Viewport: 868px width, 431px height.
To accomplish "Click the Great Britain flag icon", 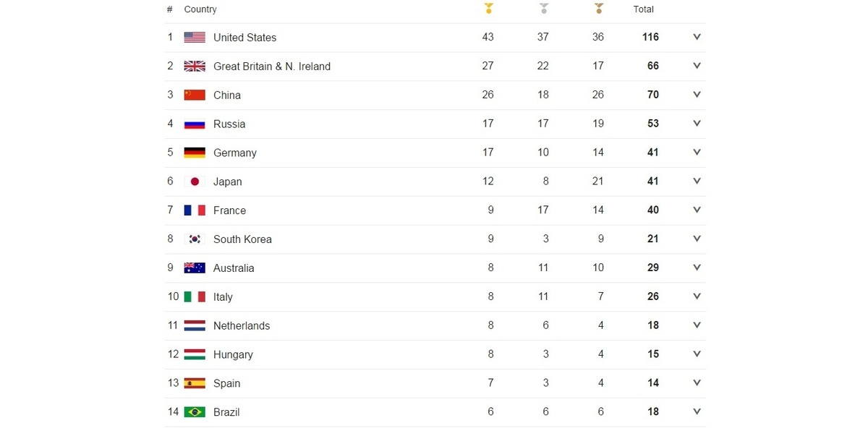I will coord(195,67).
